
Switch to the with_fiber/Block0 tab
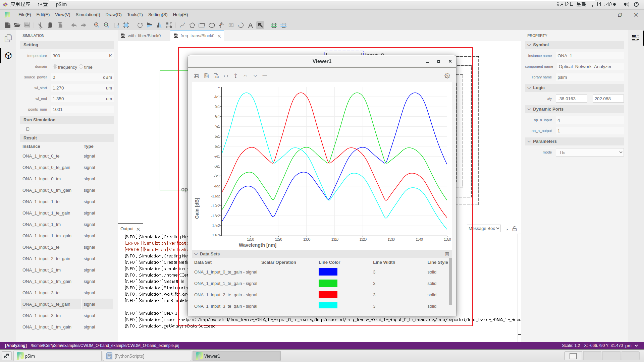[x=144, y=36]
